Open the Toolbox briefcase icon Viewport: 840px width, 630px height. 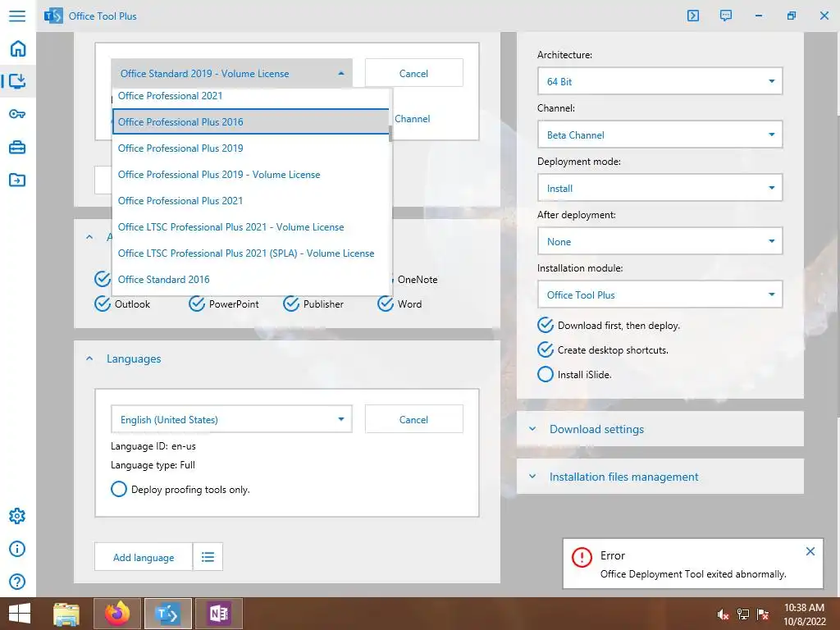click(x=17, y=147)
